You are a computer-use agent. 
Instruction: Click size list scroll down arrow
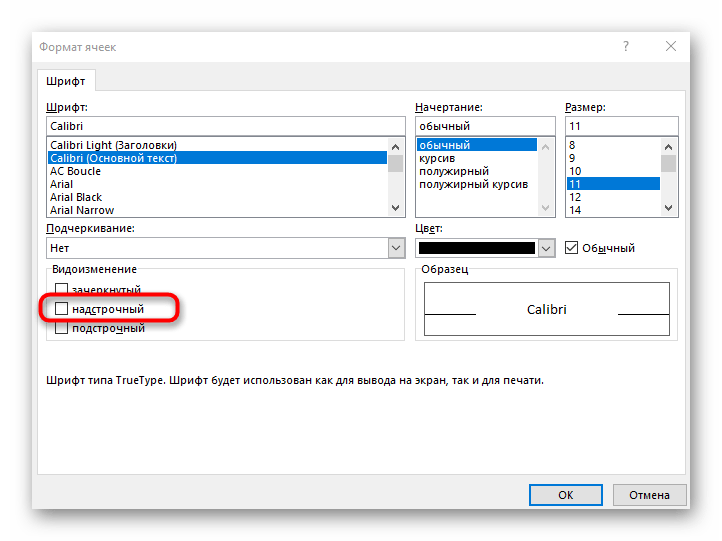coord(669,208)
